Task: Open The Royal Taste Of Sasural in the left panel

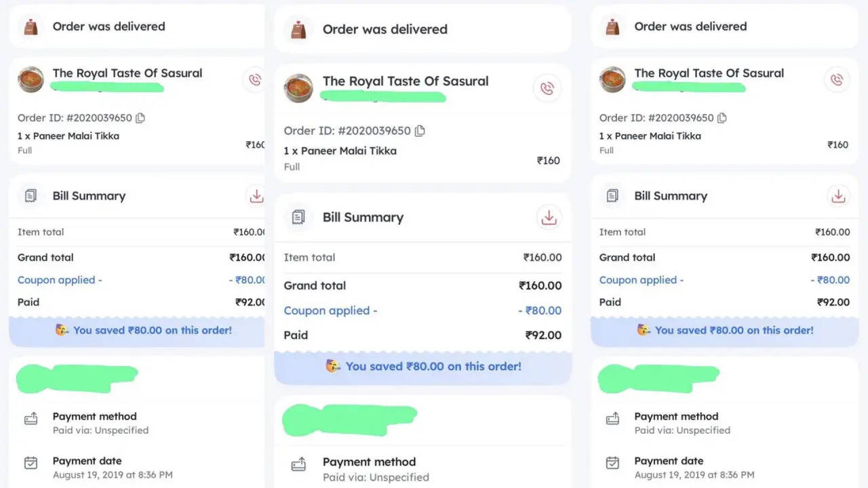Action: pos(127,73)
